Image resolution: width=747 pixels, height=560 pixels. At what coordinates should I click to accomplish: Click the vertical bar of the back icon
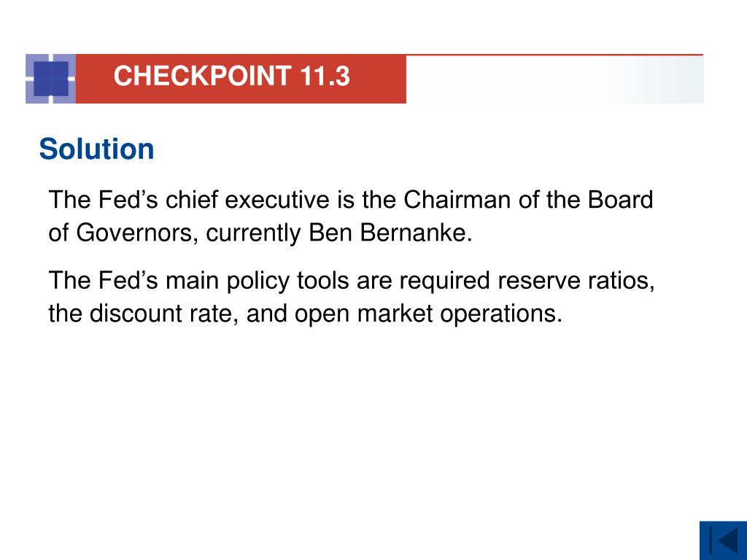point(711,541)
